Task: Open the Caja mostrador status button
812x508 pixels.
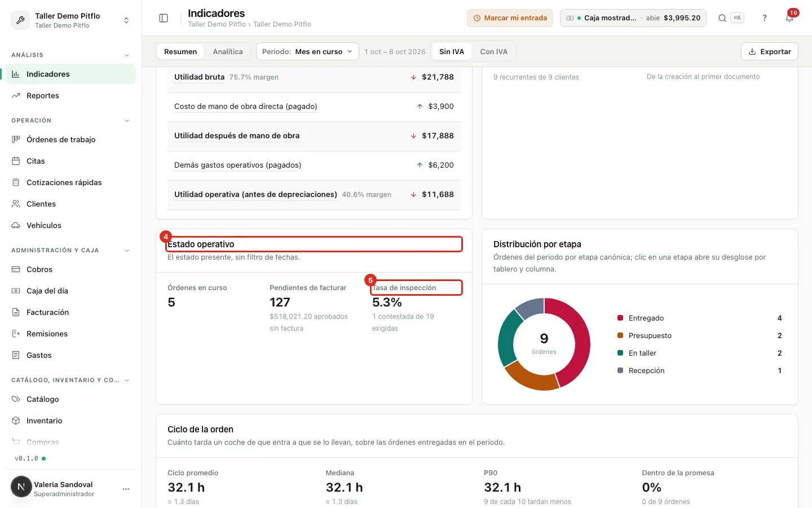Action: [633, 18]
